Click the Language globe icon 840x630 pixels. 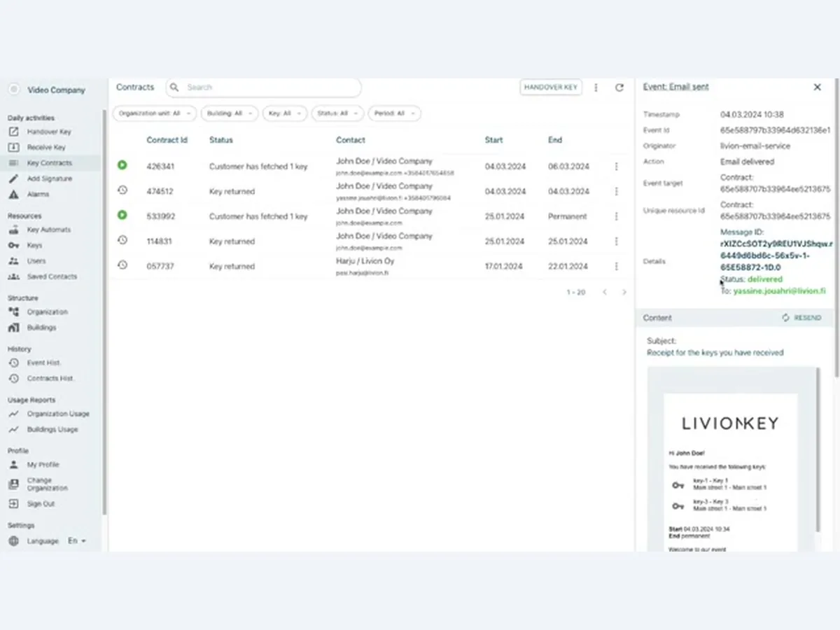click(13, 541)
